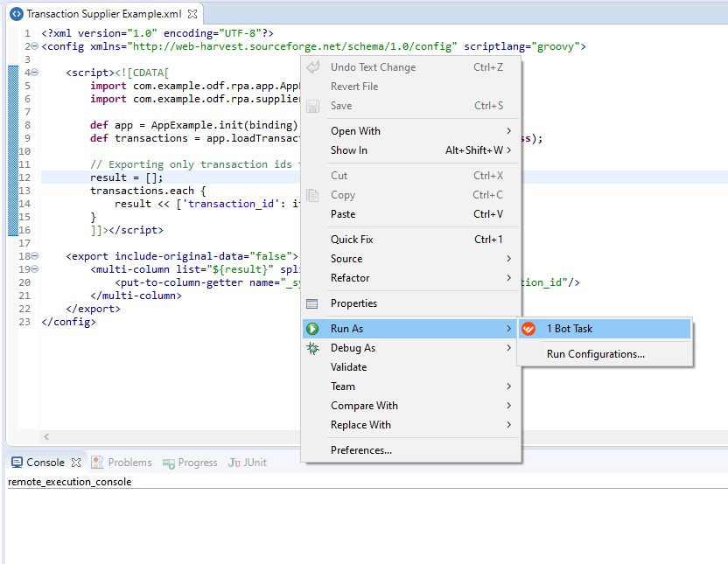
Task: Select Show In in the context menu
Action: tap(410, 150)
